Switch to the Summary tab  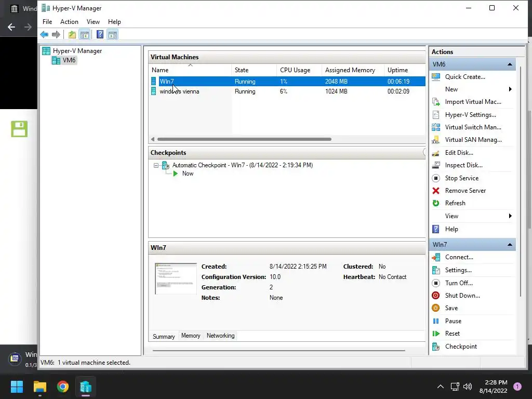[164, 336]
